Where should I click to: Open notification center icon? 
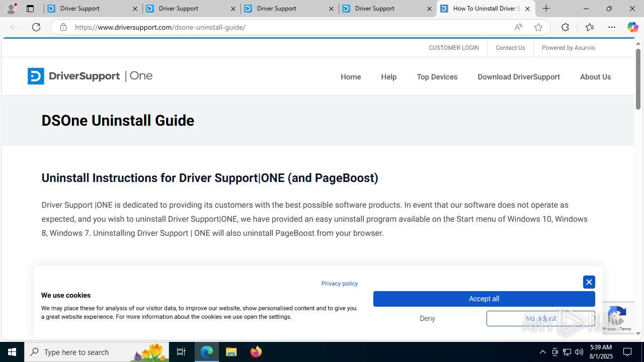(x=628, y=352)
